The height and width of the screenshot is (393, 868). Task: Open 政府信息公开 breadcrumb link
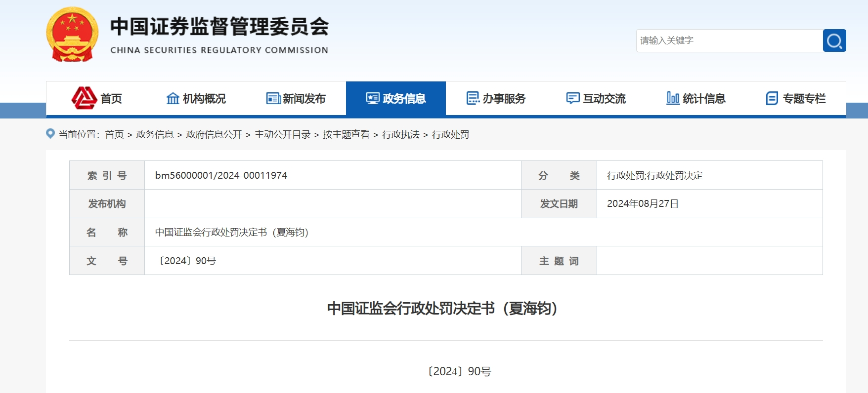point(214,134)
